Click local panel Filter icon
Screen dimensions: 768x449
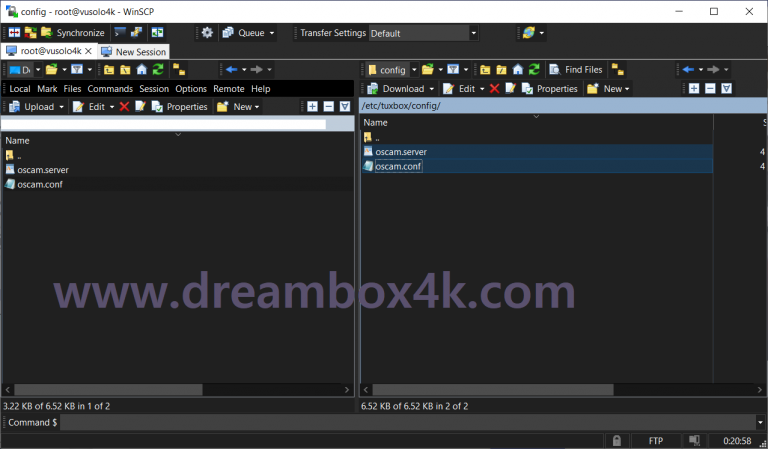pos(77,70)
